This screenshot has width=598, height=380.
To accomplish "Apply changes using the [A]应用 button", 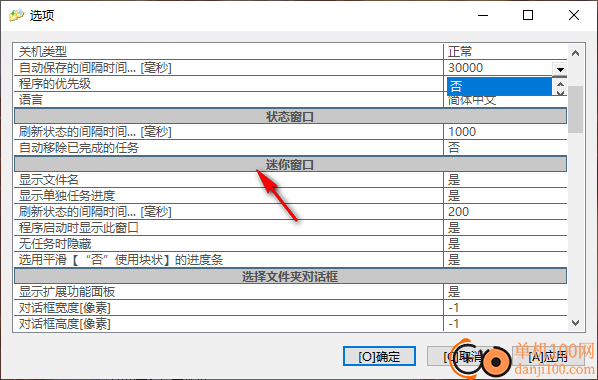I will [x=548, y=356].
